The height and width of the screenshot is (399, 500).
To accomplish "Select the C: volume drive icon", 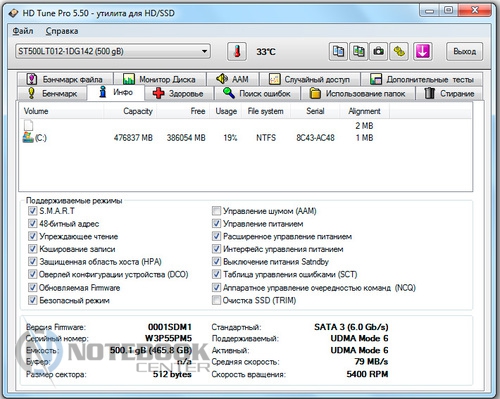I will tap(28, 137).
